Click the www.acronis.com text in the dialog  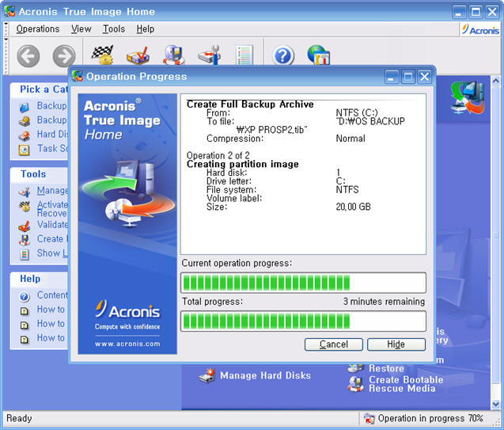[127, 344]
